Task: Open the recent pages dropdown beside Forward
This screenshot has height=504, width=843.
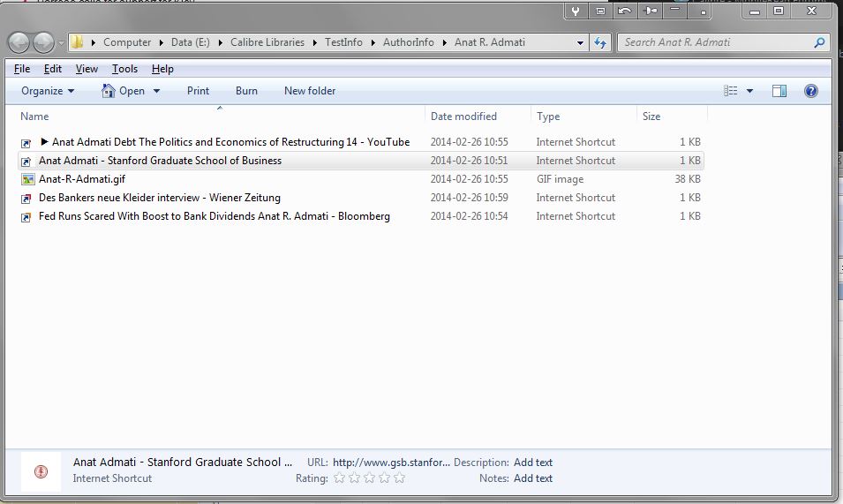Action: [61, 43]
